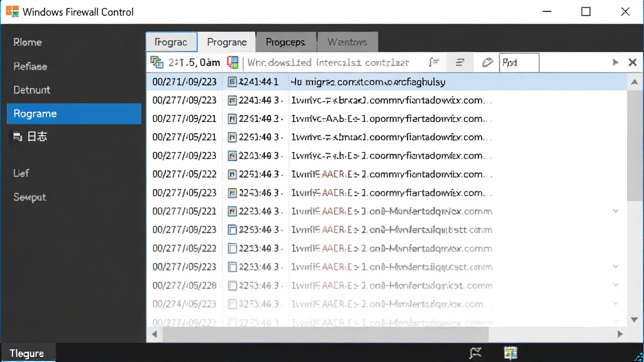Click the entry icon in the 2241:40.3 row
644x362 pixels.
tap(232, 101)
